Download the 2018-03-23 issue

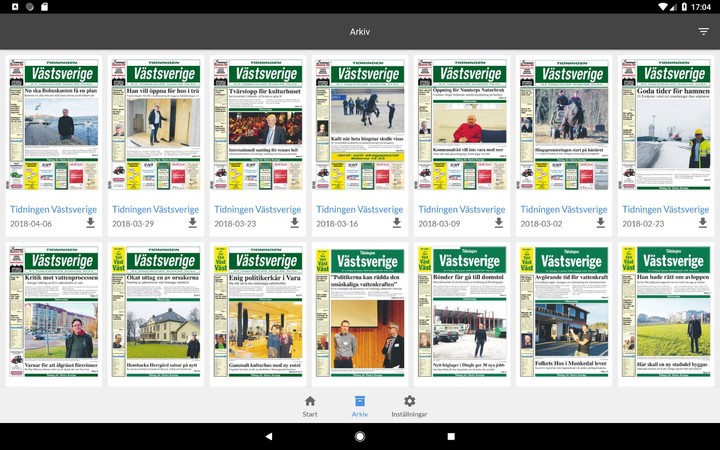(294, 223)
